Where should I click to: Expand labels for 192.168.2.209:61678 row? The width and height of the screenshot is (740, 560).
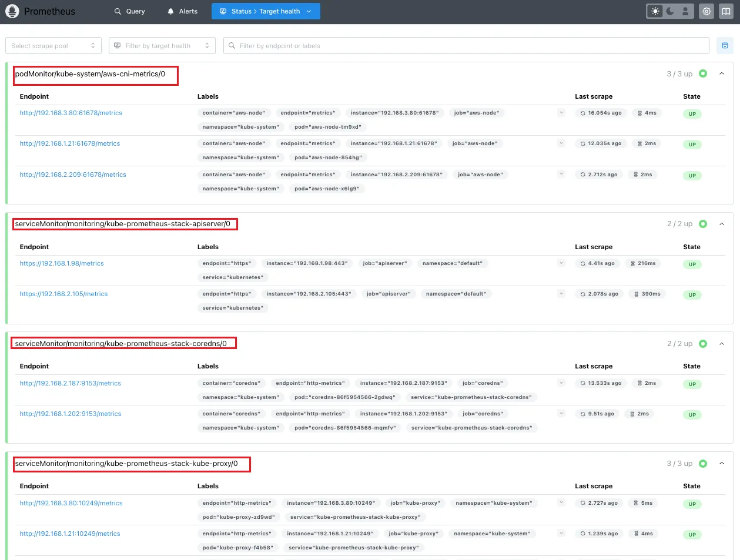coord(561,175)
